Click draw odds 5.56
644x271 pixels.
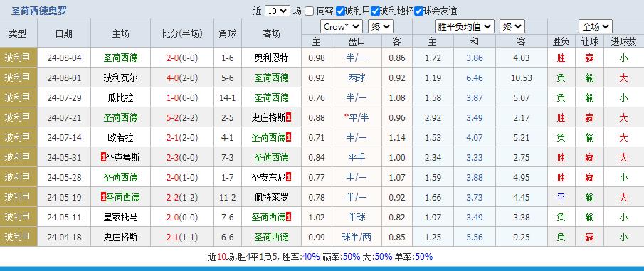(x=475, y=237)
